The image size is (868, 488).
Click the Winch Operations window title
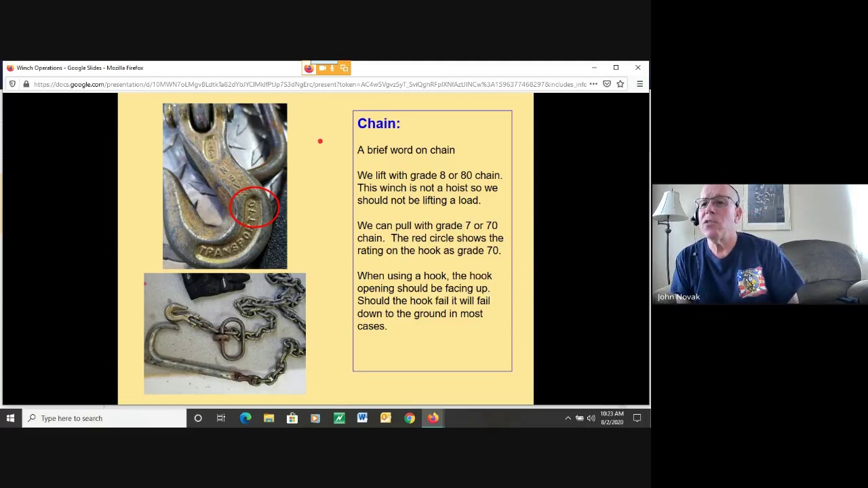point(80,68)
